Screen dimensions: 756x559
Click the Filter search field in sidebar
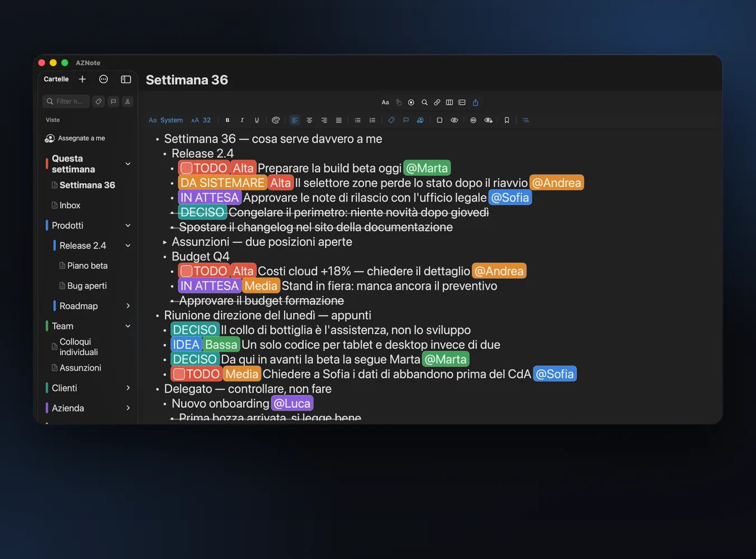click(x=66, y=101)
